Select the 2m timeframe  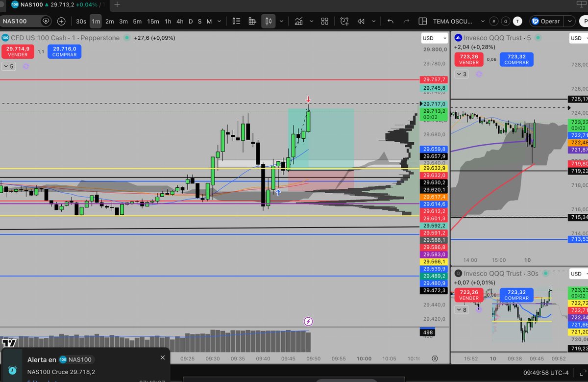pyautogui.click(x=110, y=21)
